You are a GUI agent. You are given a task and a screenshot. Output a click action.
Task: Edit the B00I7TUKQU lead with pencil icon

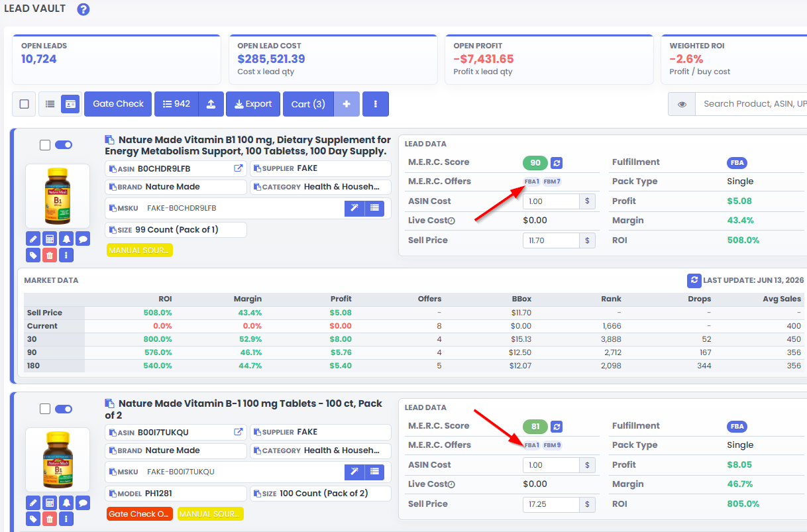pyautogui.click(x=33, y=502)
